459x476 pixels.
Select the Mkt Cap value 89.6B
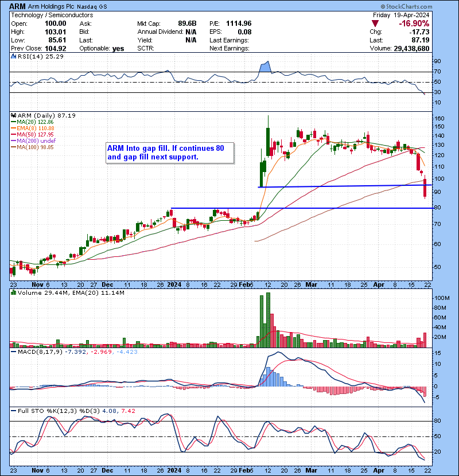187,24
